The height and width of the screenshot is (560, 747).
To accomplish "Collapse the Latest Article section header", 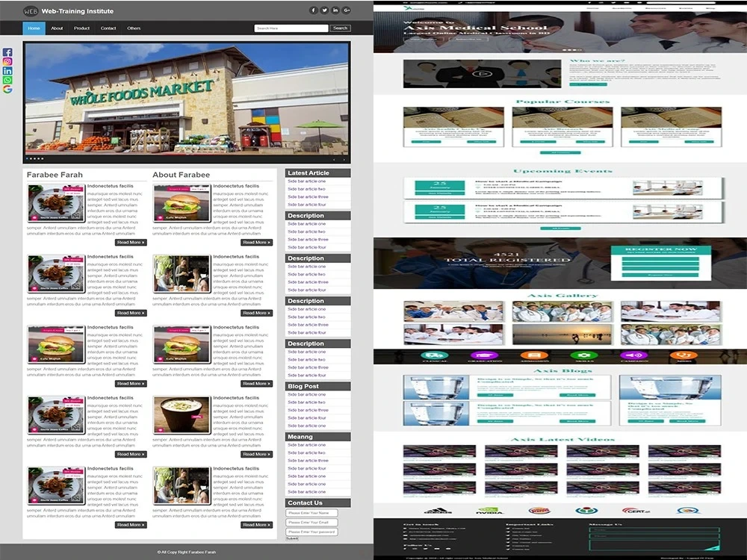I will click(x=317, y=172).
